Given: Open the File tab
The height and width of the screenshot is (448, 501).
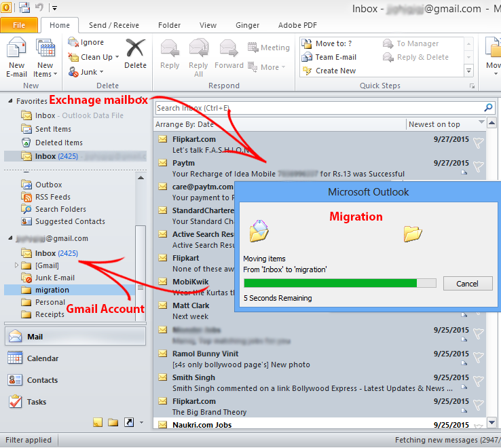Looking at the screenshot, I should click(19, 25).
